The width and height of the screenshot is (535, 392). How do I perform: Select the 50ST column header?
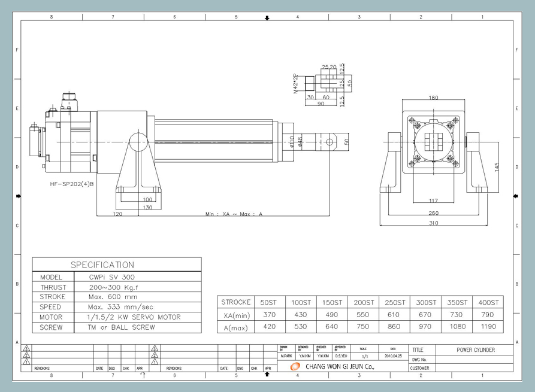click(x=268, y=302)
